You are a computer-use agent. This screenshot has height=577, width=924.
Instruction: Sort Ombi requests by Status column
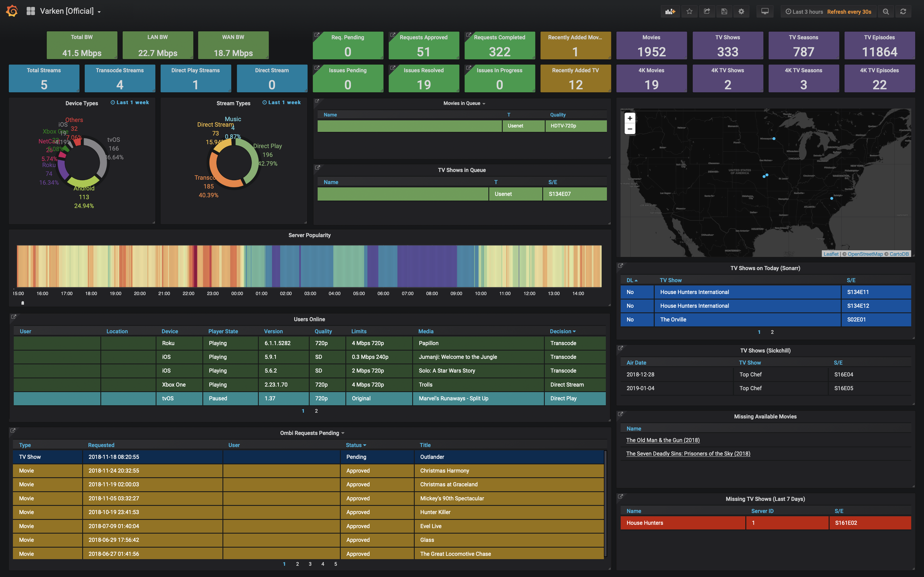pyautogui.click(x=356, y=445)
